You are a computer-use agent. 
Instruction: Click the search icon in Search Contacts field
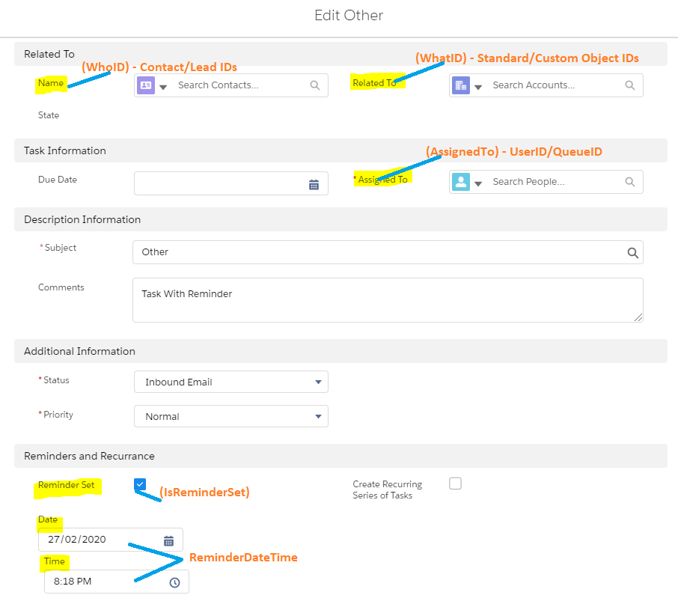coord(314,85)
